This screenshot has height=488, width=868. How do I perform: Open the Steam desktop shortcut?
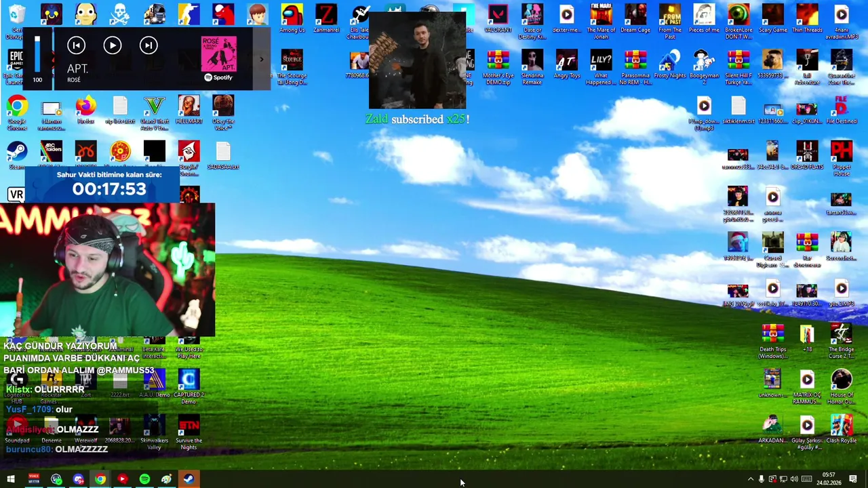(x=17, y=156)
